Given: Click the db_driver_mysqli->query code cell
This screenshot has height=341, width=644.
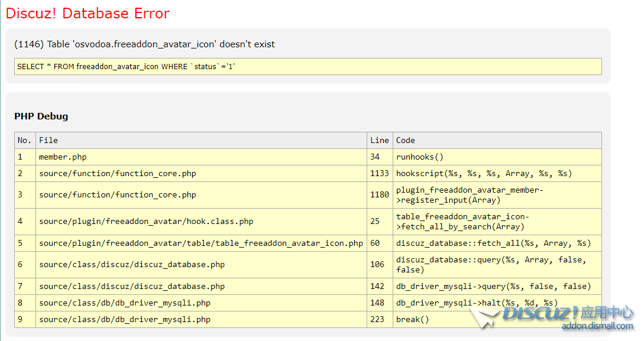Looking at the screenshot, I should pos(497,287).
